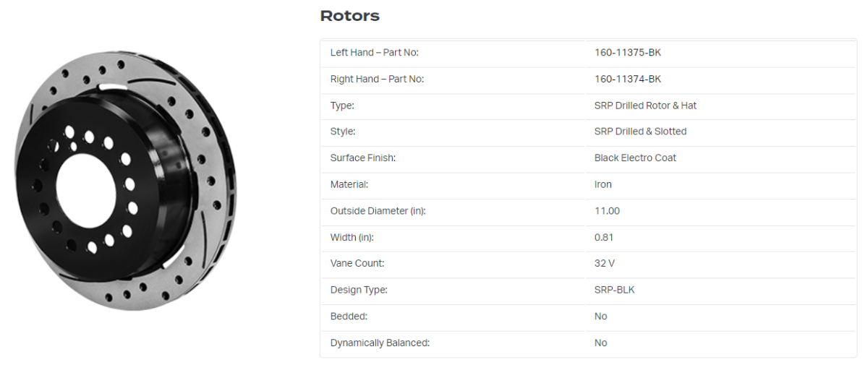This screenshot has width=868, height=365.
Task: Select left hand part number 160-11375-BK
Action: [x=627, y=53]
